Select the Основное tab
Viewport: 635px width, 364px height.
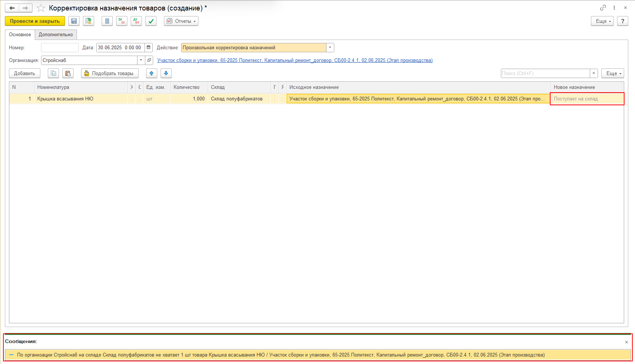(20, 35)
